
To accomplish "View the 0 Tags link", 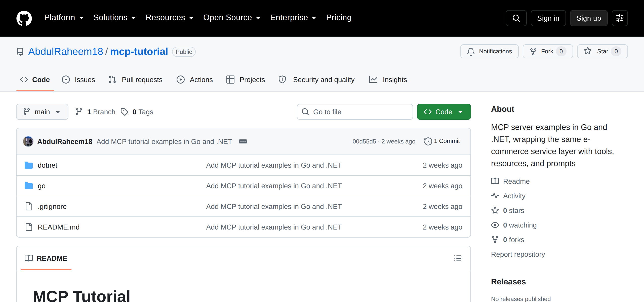I will pos(137,112).
